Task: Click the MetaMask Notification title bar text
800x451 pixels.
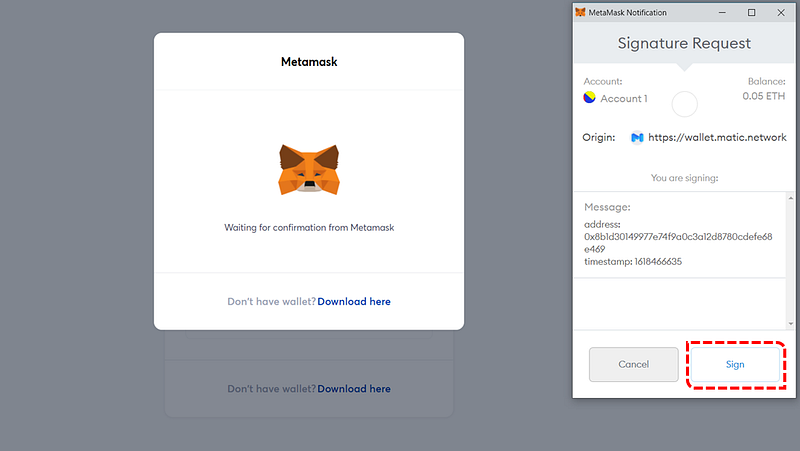Action: 628,12
